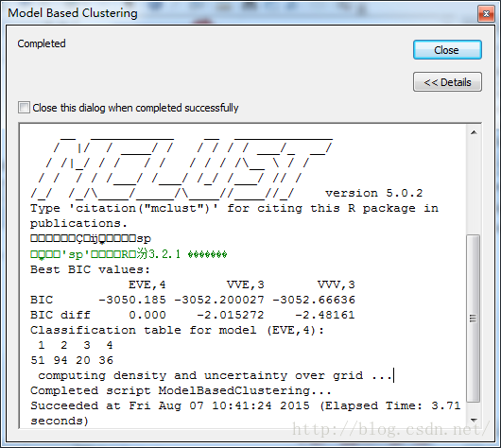Click the BIC value -3052.66636
Viewport: 501px width, 448px height.
tap(314, 300)
